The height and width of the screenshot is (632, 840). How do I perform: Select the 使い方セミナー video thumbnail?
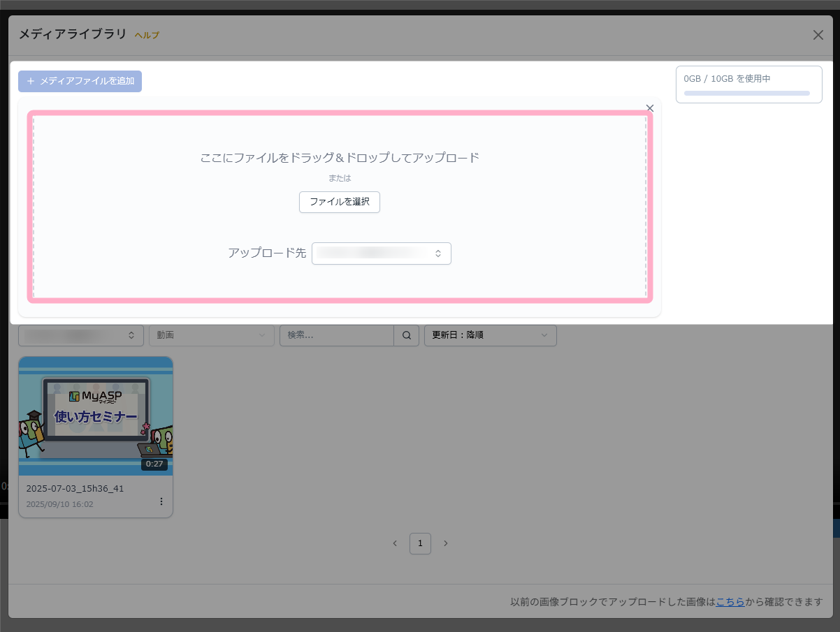pos(96,416)
